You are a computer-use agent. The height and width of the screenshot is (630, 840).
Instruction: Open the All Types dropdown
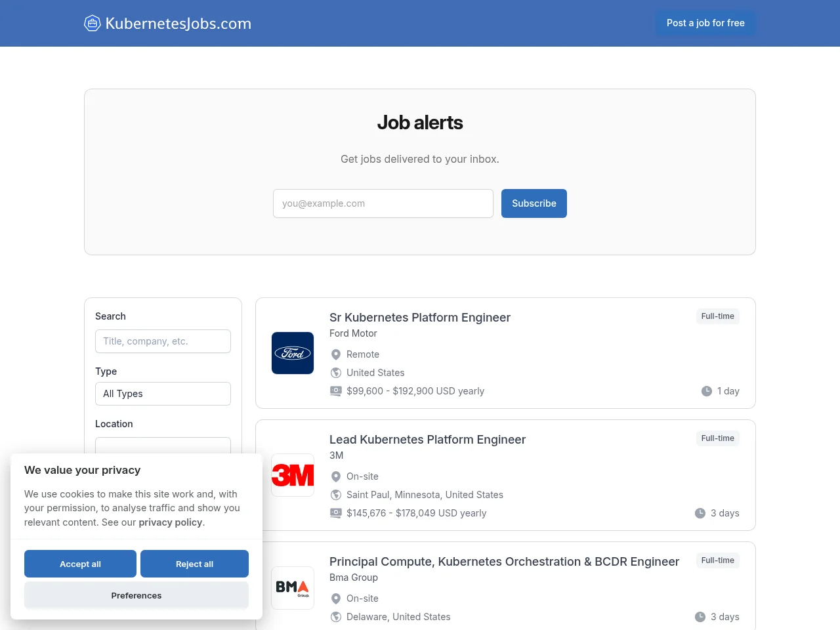(163, 394)
